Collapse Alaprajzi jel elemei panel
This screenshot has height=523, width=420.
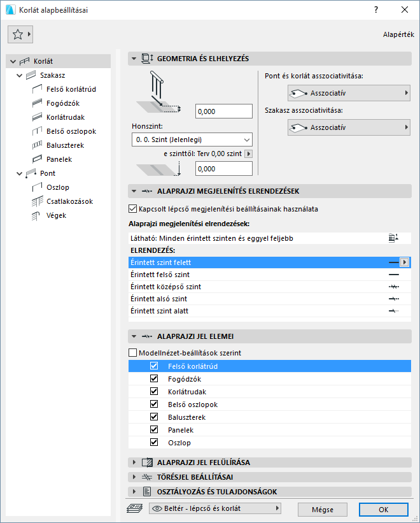coord(134,336)
